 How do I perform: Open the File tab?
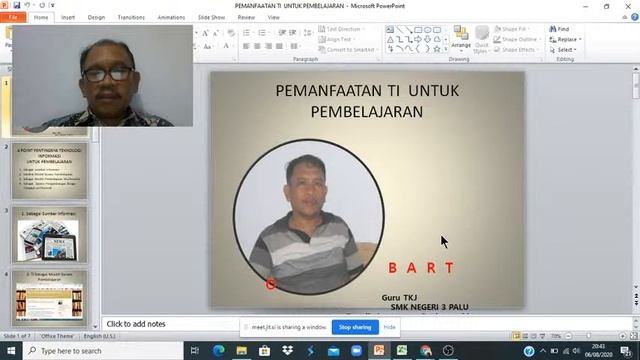click(13, 18)
